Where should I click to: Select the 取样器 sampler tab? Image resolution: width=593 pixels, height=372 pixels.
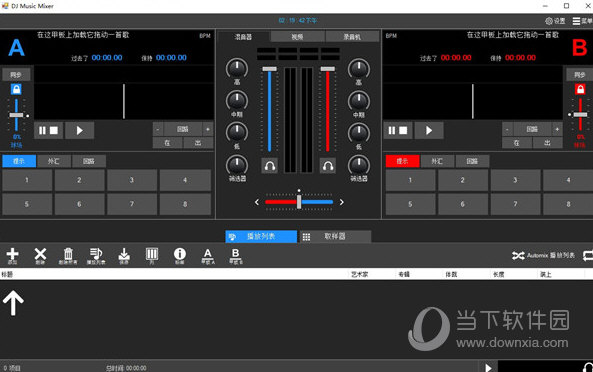click(335, 237)
